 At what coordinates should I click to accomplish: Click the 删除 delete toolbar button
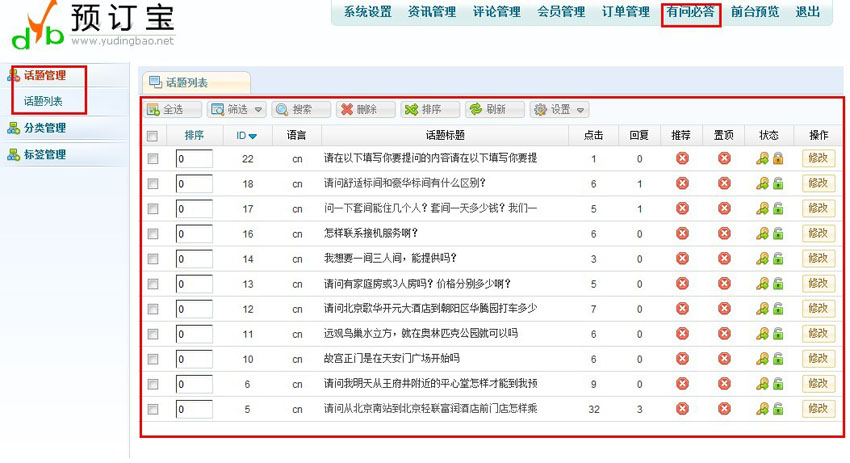tap(365, 110)
